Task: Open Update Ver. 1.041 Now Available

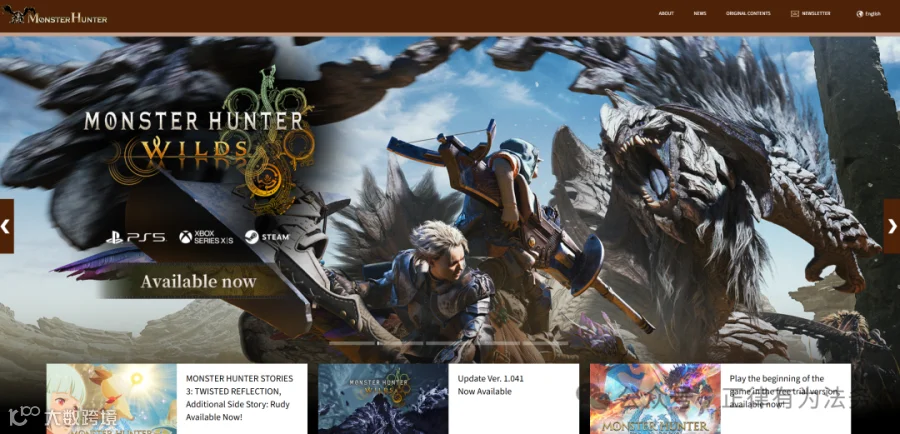Action: tap(491, 385)
